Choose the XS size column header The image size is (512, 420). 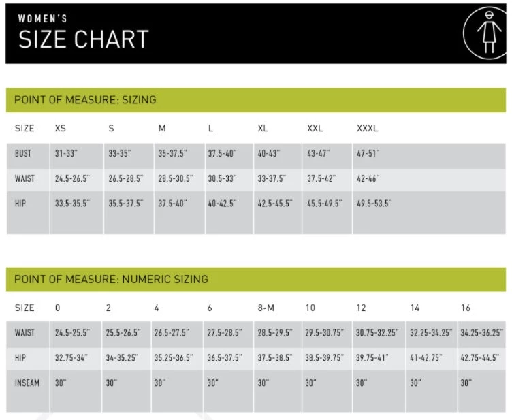tap(61, 128)
